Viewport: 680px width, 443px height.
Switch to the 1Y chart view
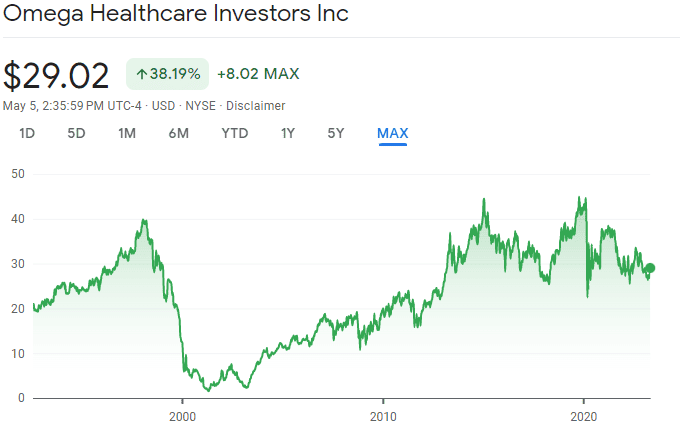coord(288,134)
